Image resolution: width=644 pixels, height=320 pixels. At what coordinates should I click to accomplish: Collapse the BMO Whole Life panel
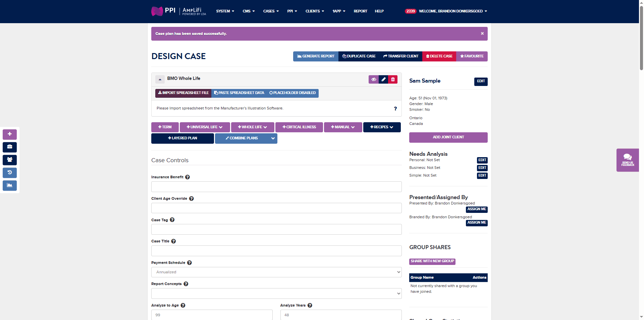[160, 80]
